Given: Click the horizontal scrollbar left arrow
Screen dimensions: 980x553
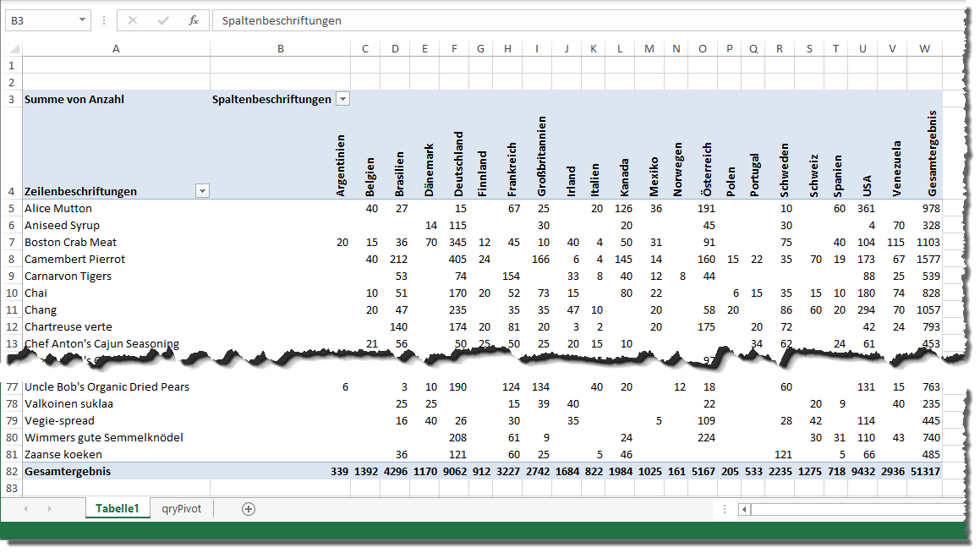Looking at the screenshot, I should tap(744, 509).
